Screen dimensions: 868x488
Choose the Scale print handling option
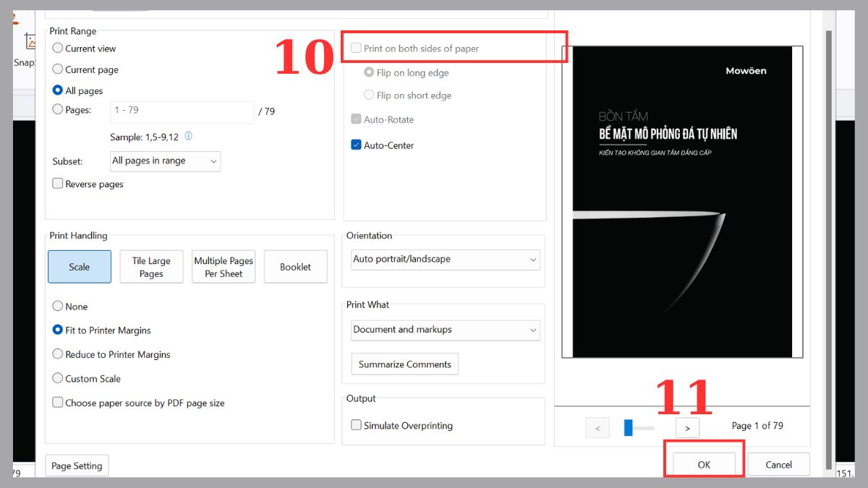click(80, 267)
